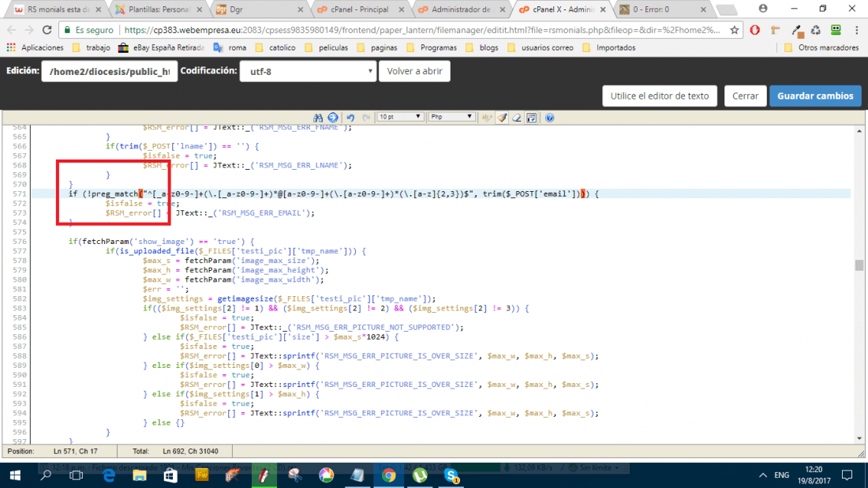
Task: Switch to the cPanel - Principal tab
Action: tap(361, 9)
